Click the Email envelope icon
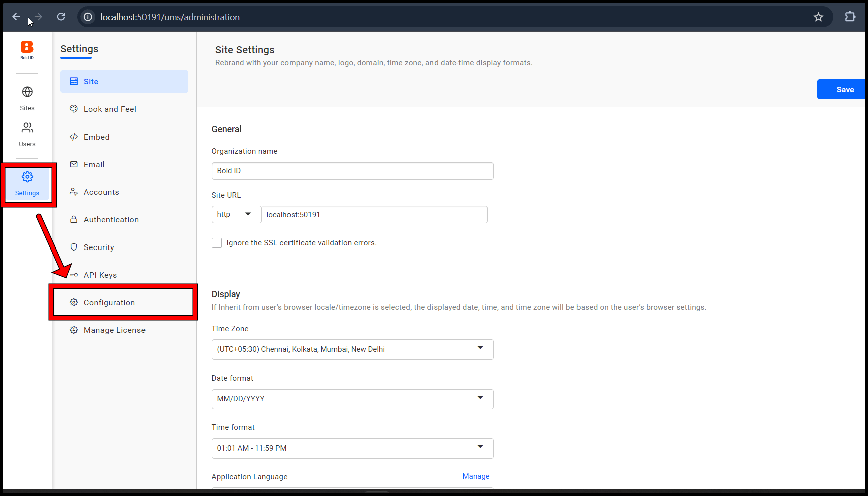The width and height of the screenshot is (868, 496). 74,164
